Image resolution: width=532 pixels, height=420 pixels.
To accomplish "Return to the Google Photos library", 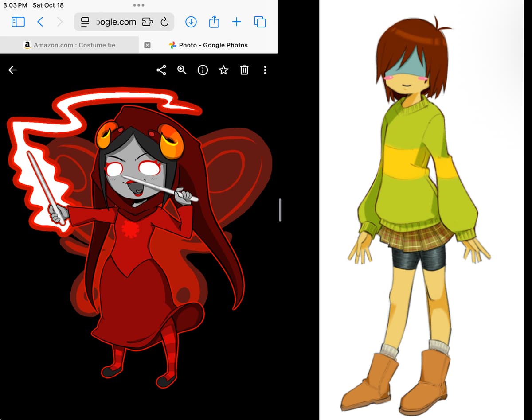I will coord(12,70).
